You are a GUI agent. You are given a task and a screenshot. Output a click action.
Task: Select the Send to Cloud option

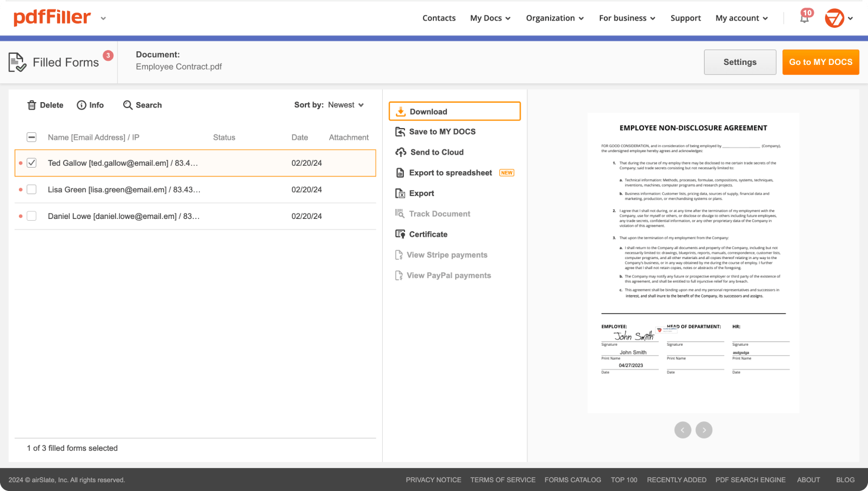(436, 152)
